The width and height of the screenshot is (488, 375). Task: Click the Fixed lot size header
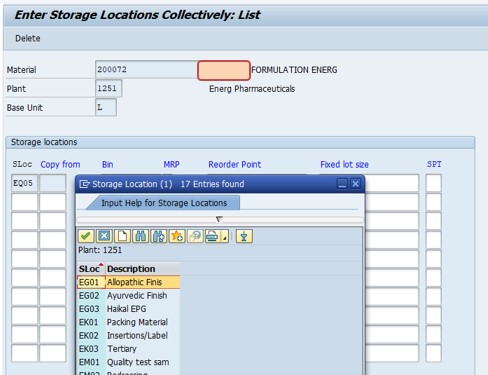click(x=344, y=164)
